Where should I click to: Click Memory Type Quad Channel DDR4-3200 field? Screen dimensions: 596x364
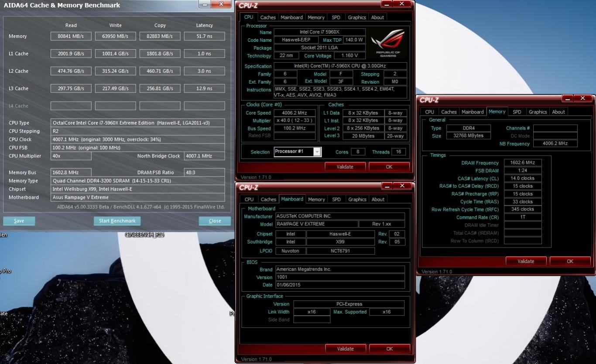[x=138, y=181]
